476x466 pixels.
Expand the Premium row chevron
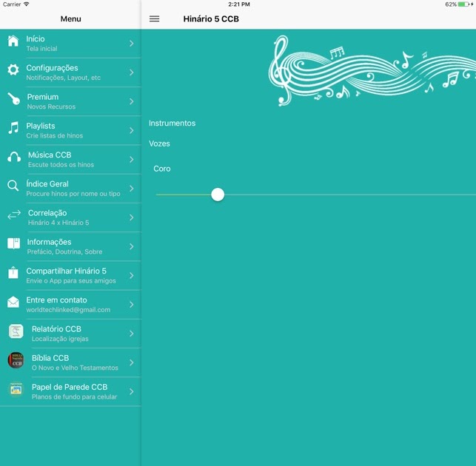tap(132, 101)
